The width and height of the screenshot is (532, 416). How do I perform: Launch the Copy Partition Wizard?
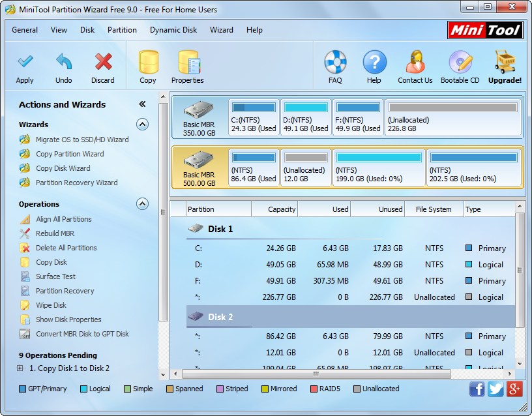point(70,154)
